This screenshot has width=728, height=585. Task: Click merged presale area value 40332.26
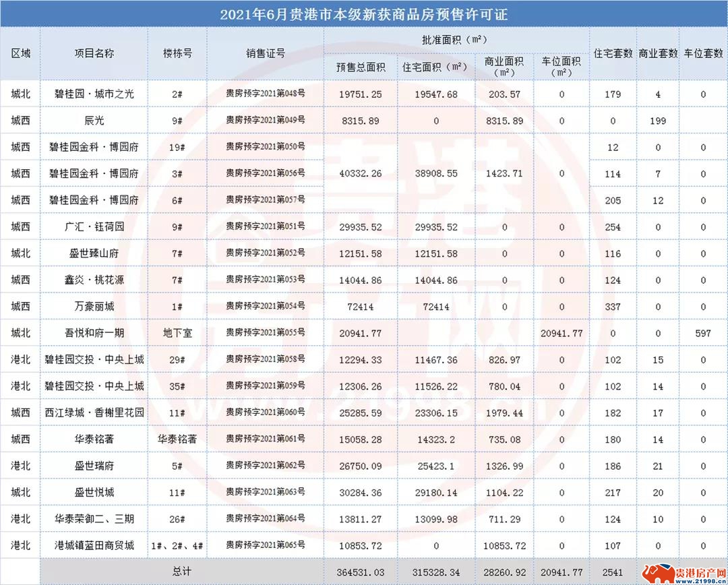361,174
